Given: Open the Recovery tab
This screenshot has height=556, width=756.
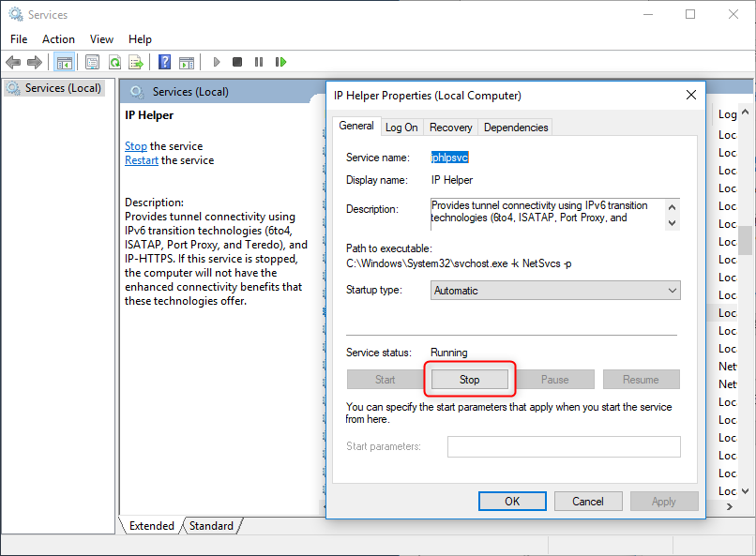Looking at the screenshot, I should point(450,128).
